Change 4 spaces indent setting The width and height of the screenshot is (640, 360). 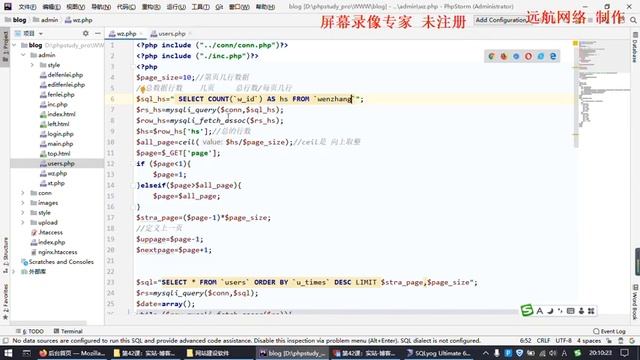pyautogui.click(x=589, y=340)
